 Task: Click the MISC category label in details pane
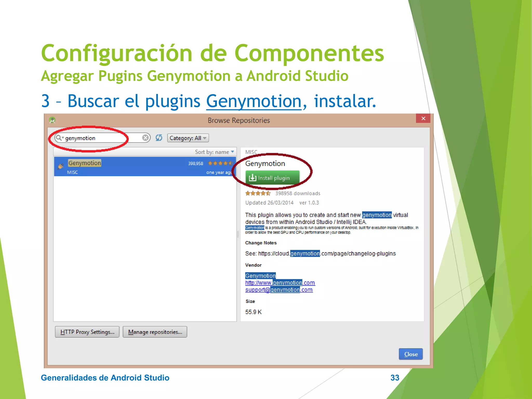point(251,152)
